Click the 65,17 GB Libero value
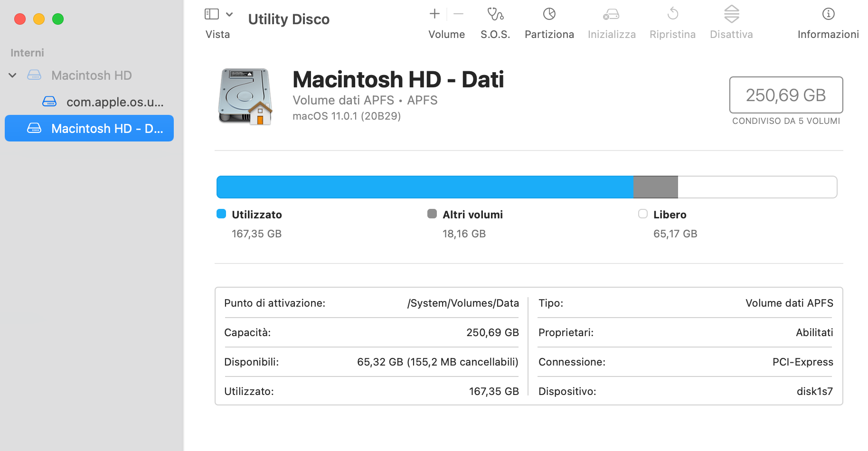The image size is (868, 451). click(x=675, y=234)
